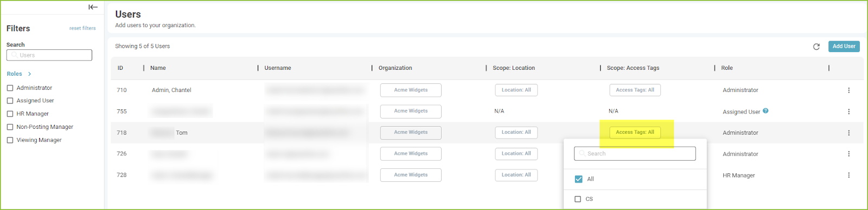Select the HR Manager role cell
Screen dimensions: 868x210
click(738, 175)
